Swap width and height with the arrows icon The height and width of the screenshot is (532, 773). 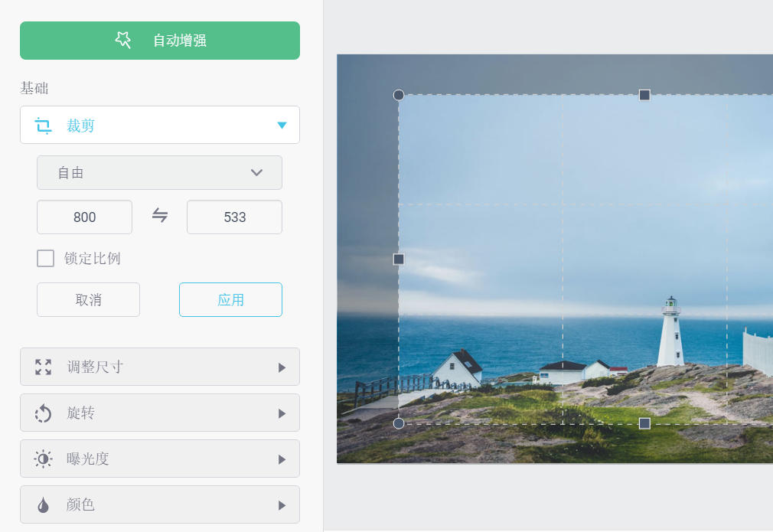(160, 215)
